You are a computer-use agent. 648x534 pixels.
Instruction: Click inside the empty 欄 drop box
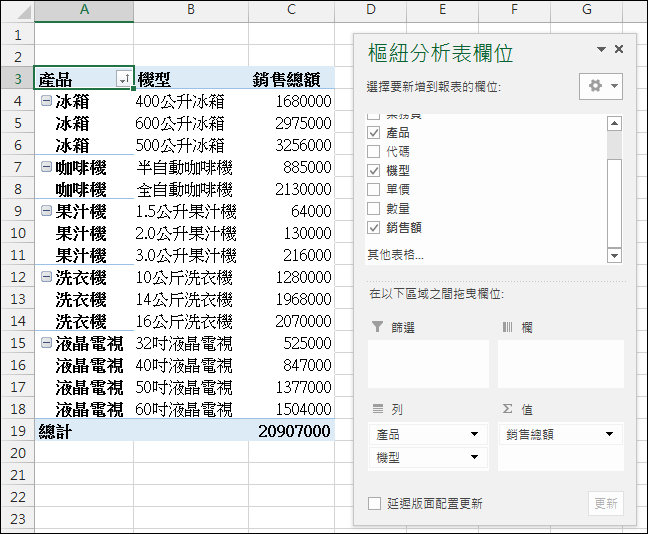tap(561, 364)
